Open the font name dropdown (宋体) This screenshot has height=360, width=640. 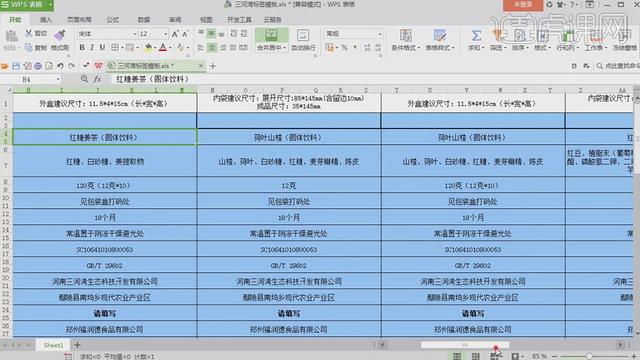(135, 34)
